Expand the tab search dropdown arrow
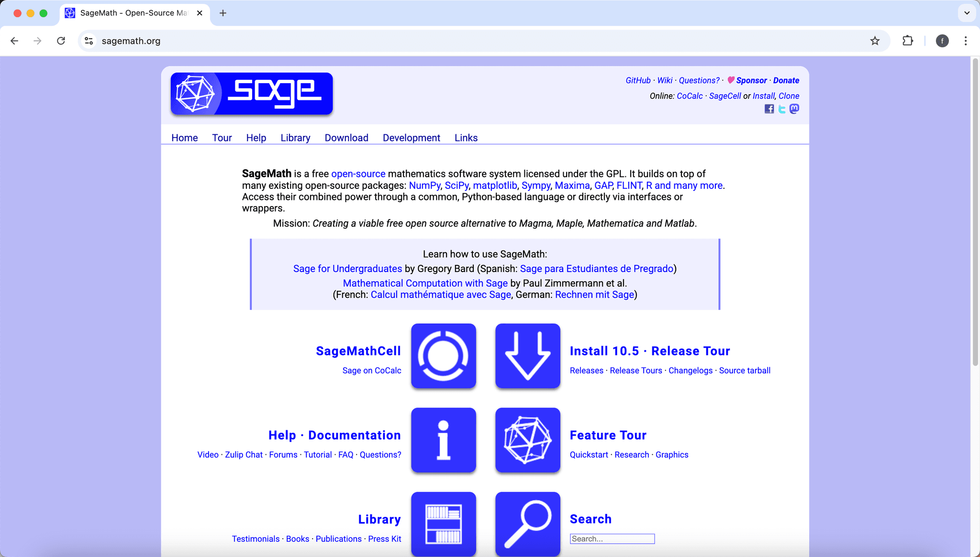This screenshot has height=557, width=980. click(967, 13)
